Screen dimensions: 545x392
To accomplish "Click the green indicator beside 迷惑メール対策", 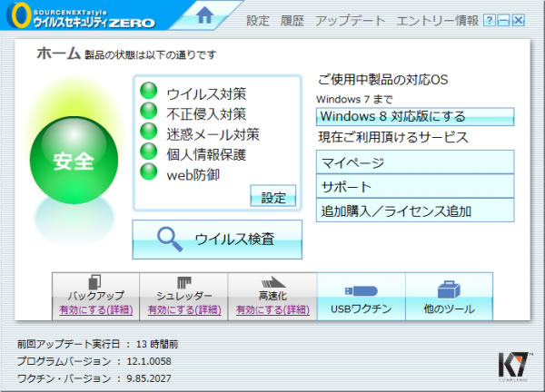I will 149,131.
